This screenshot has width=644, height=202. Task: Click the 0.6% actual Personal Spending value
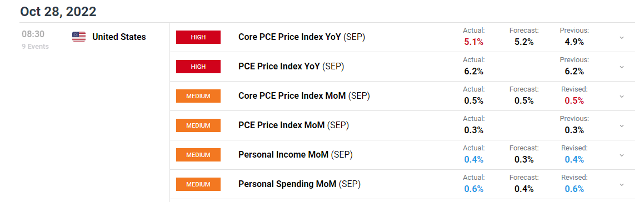(473, 189)
